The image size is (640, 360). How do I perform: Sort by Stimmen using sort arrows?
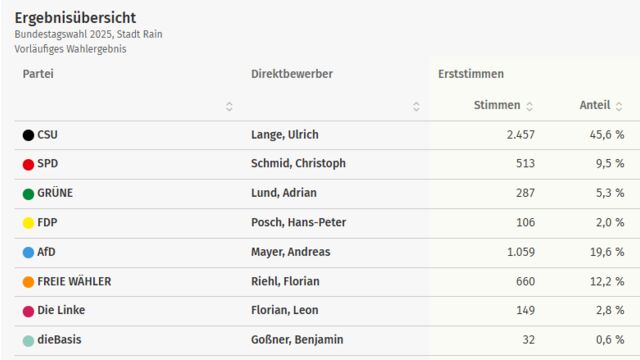pos(529,107)
